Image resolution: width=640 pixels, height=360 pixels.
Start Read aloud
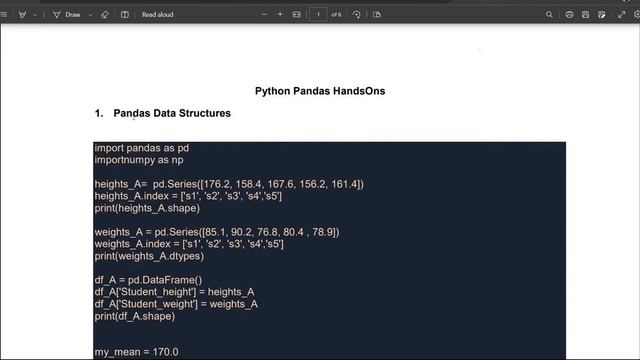pos(158,15)
